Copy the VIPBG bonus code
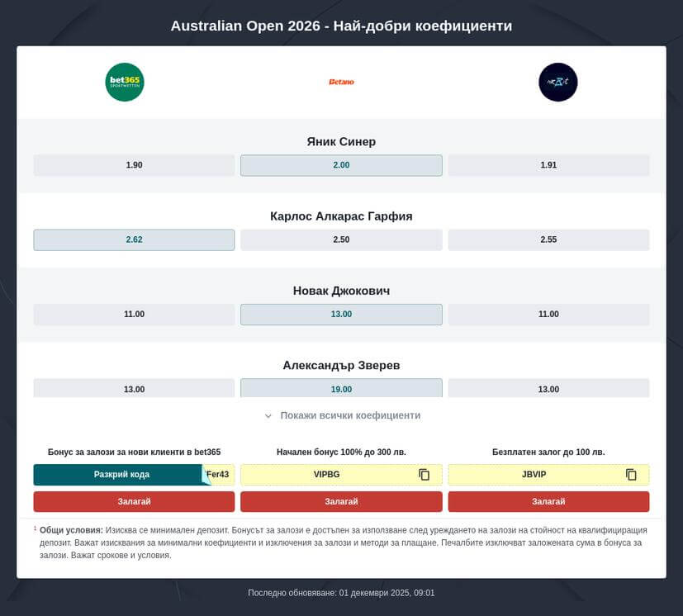Viewport: 683px width, 616px height. [x=424, y=474]
